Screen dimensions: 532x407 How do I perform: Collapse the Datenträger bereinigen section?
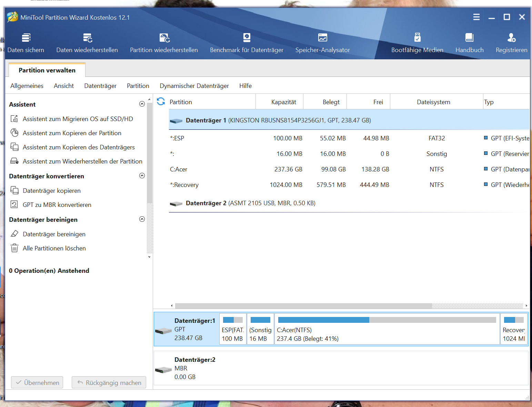point(142,219)
